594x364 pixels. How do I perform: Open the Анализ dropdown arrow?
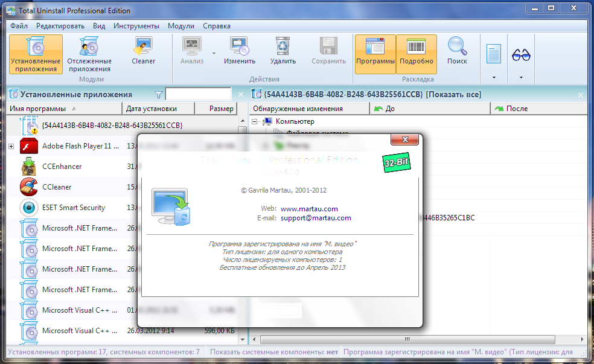click(x=214, y=53)
